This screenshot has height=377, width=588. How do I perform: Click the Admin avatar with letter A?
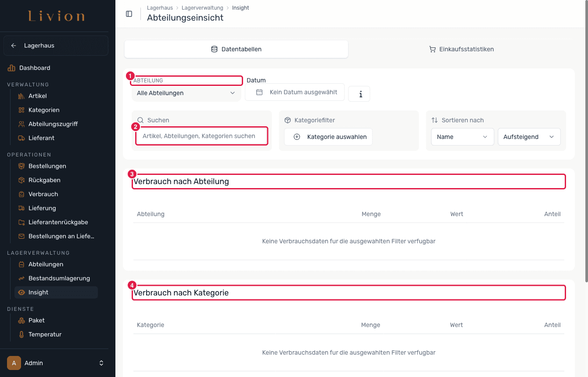point(14,363)
